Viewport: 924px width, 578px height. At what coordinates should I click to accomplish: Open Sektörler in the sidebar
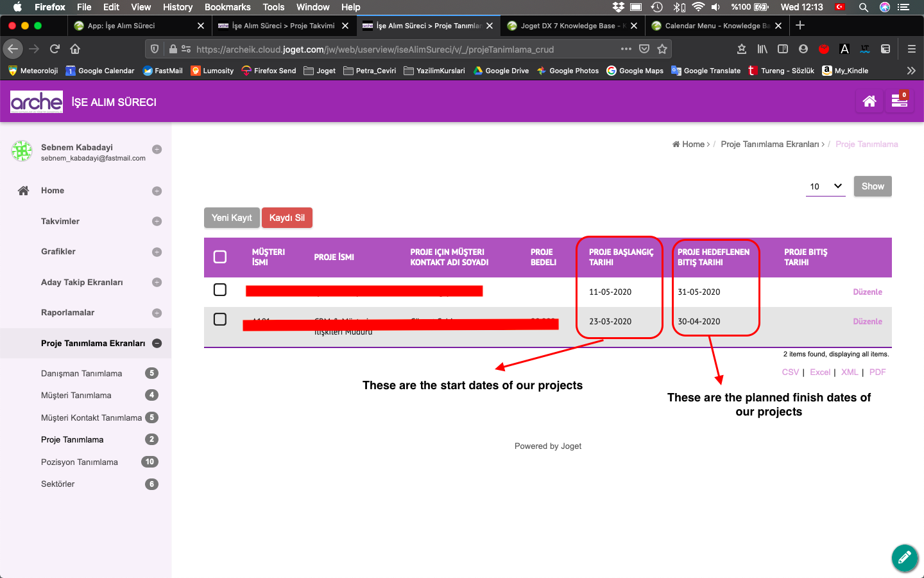tap(58, 484)
